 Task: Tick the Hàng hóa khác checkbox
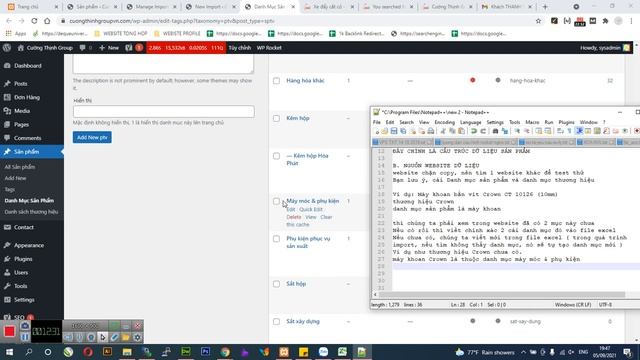276,81
